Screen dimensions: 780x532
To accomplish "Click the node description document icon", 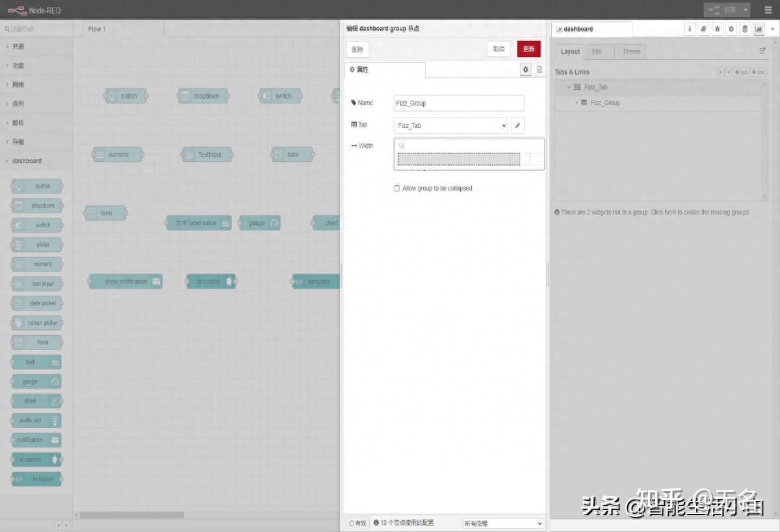I will click(x=539, y=70).
